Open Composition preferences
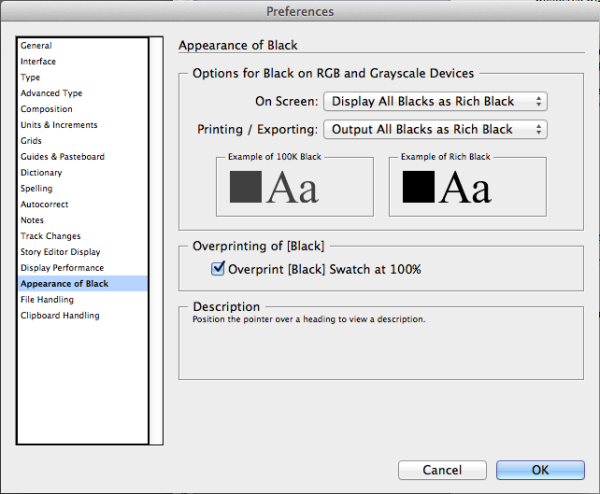Screen dimensions: 600x494 47,110
